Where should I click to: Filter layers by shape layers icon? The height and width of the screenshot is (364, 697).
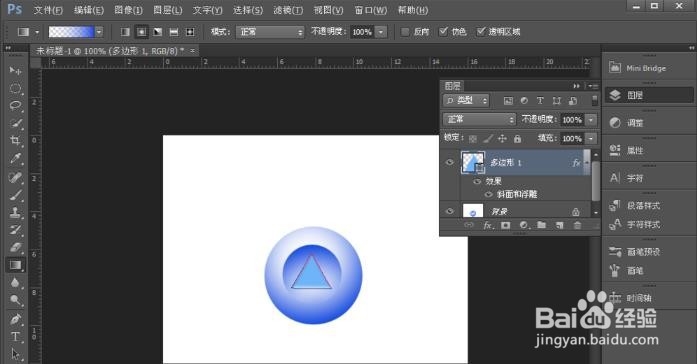557,101
